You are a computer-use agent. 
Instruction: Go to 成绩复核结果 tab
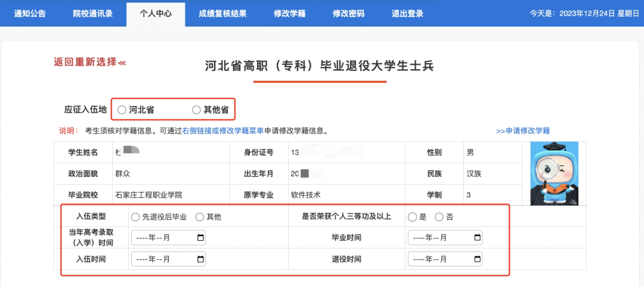[222, 13]
